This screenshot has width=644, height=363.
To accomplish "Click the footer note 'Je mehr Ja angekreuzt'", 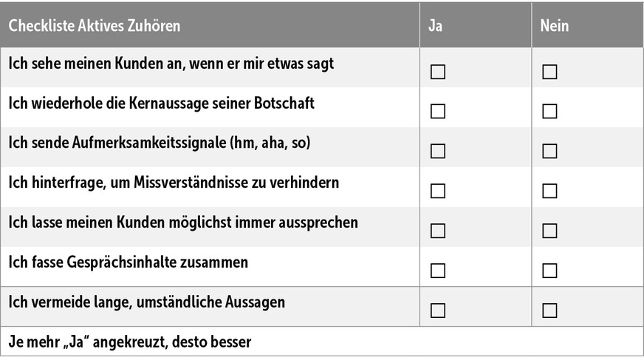I will point(130,342).
